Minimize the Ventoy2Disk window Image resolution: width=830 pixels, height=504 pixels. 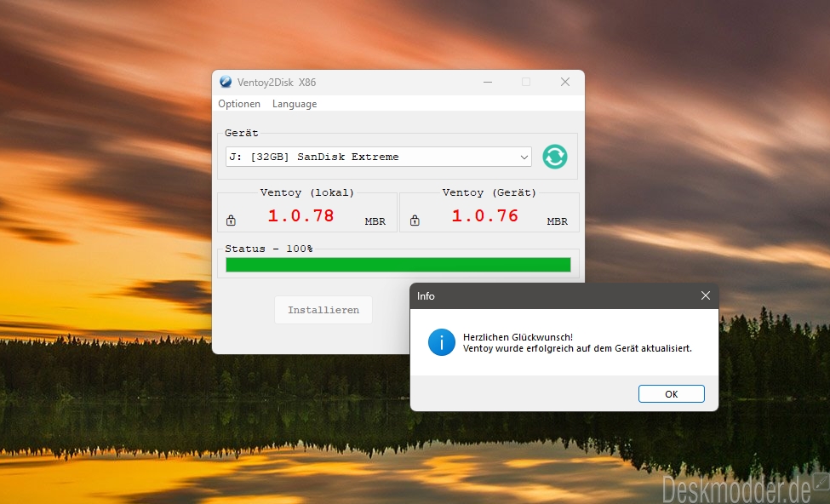click(488, 82)
